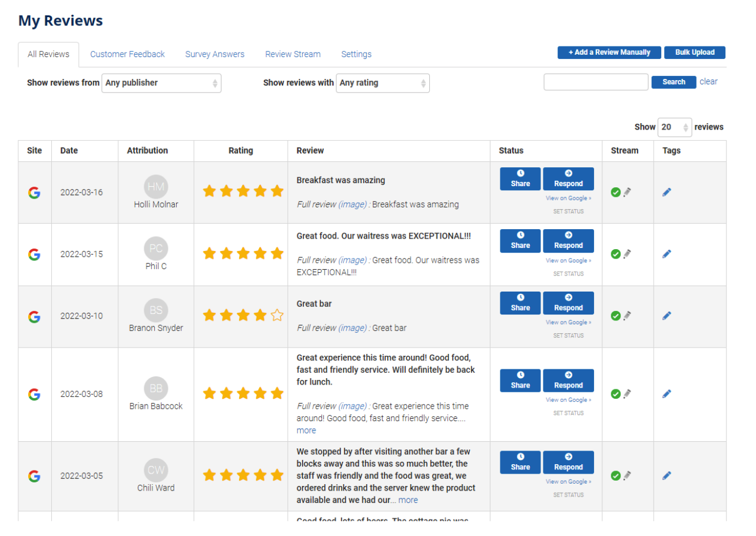Screen dimensions: 756x536
Task: Click the gray stream pencil in Chili Ward's row
Action: [x=628, y=475]
